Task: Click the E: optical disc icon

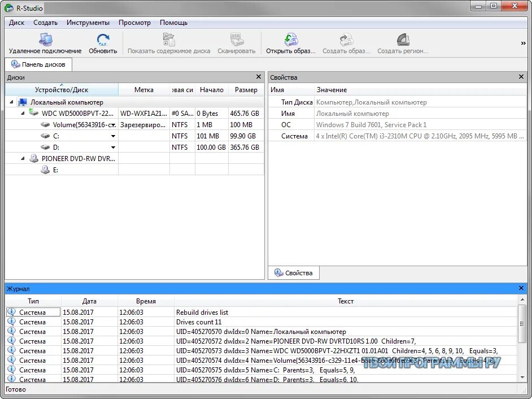Action: (45, 170)
